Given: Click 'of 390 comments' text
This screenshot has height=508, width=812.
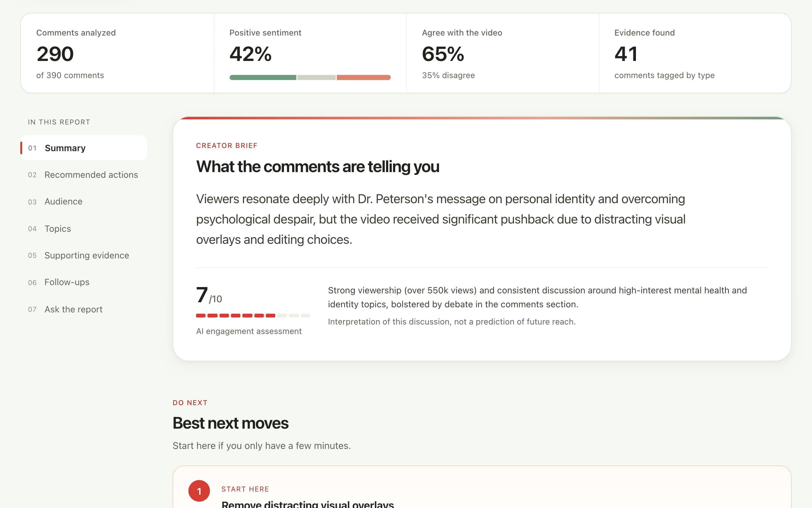Looking at the screenshot, I should tap(70, 75).
